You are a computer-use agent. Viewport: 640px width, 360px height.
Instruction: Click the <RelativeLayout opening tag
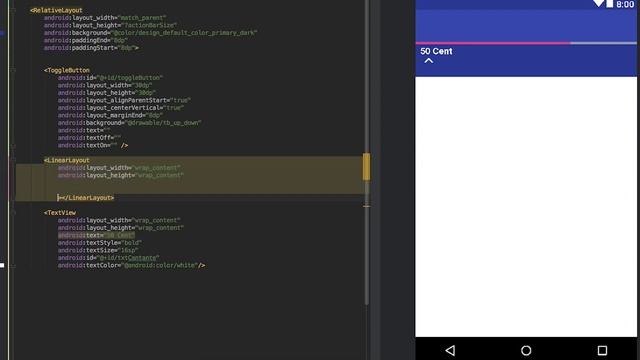[x=56, y=10]
